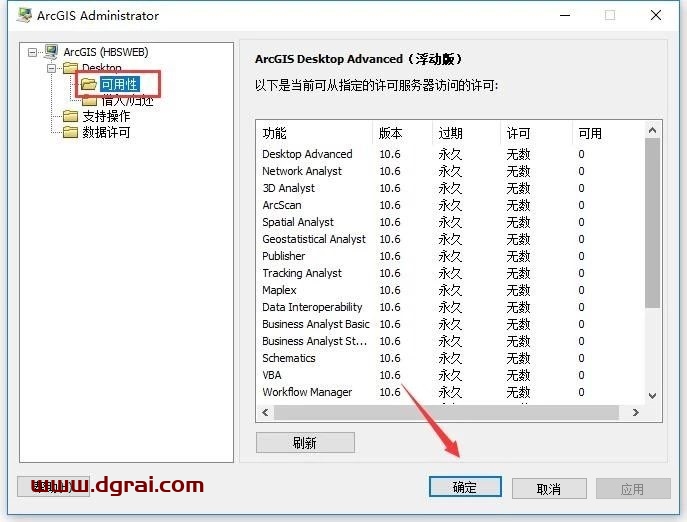
Task: Click the license list scroll-up arrow
Action: pyautogui.click(x=652, y=130)
